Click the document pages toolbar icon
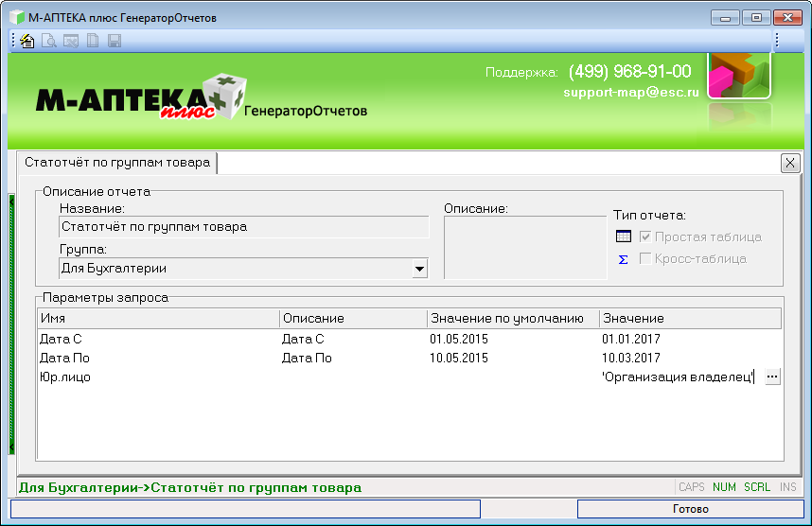812x526 pixels. point(93,41)
